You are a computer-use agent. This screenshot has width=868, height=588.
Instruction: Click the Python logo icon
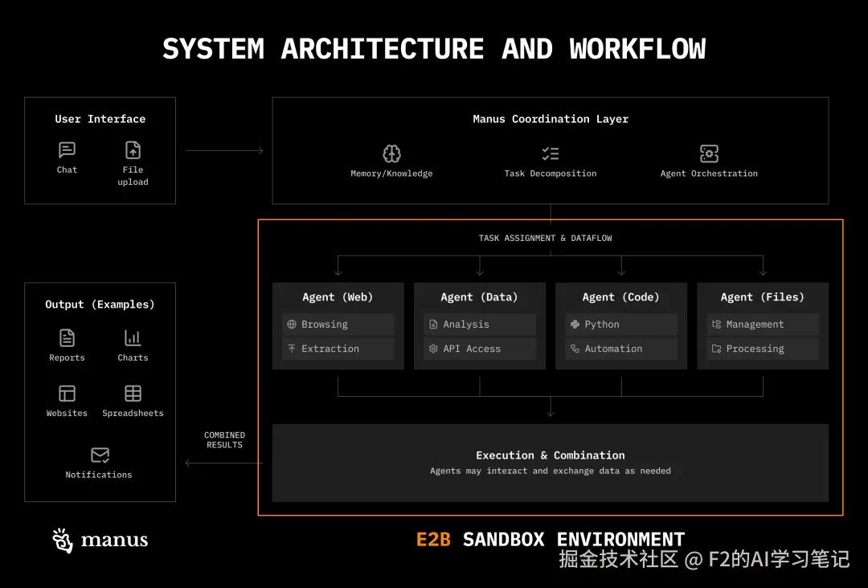(575, 325)
